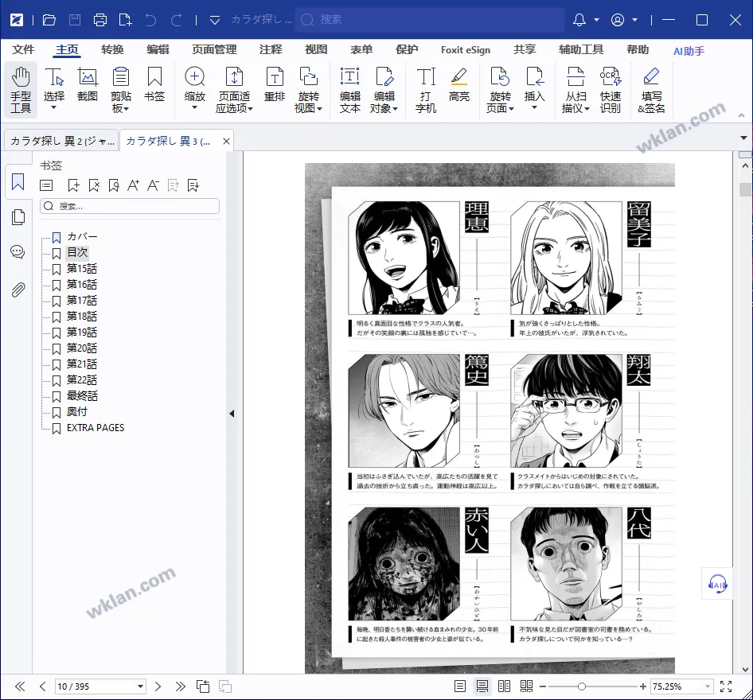Open Fill & Sign (填写&签名)
The height and width of the screenshot is (700, 753).
(x=651, y=90)
